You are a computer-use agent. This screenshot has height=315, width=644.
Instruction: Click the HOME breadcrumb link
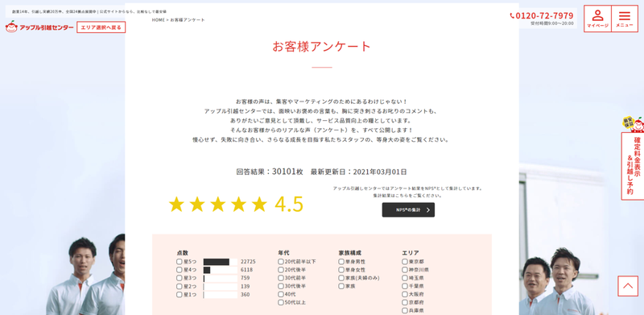(x=158, y=20)
